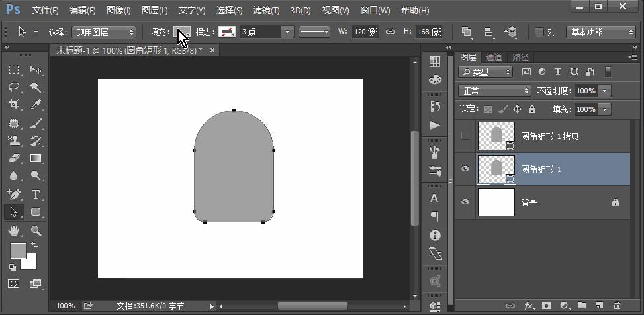Select the Zoom tool

[x=36, y=230]
